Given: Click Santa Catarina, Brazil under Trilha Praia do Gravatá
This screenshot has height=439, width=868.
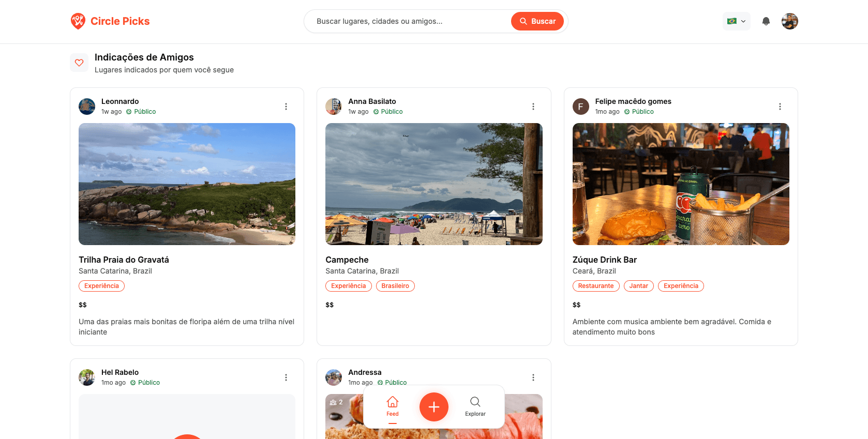Looking at the screenshot, I should pos(115,271).
